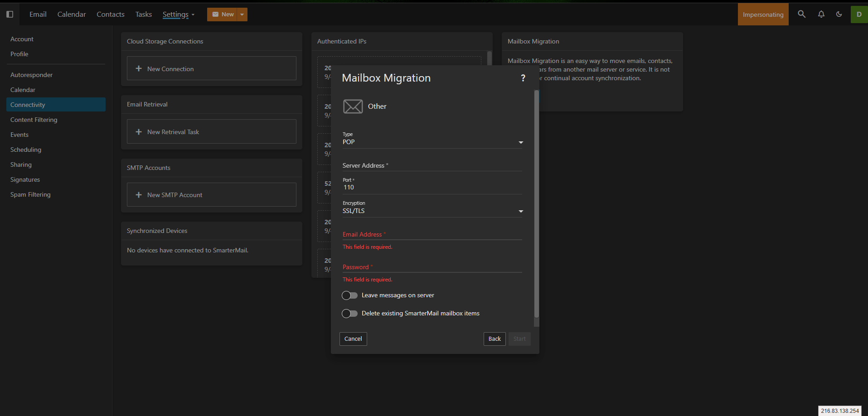
Task: Click the plus icon for New Connection
Action: [x=139, y=69]
